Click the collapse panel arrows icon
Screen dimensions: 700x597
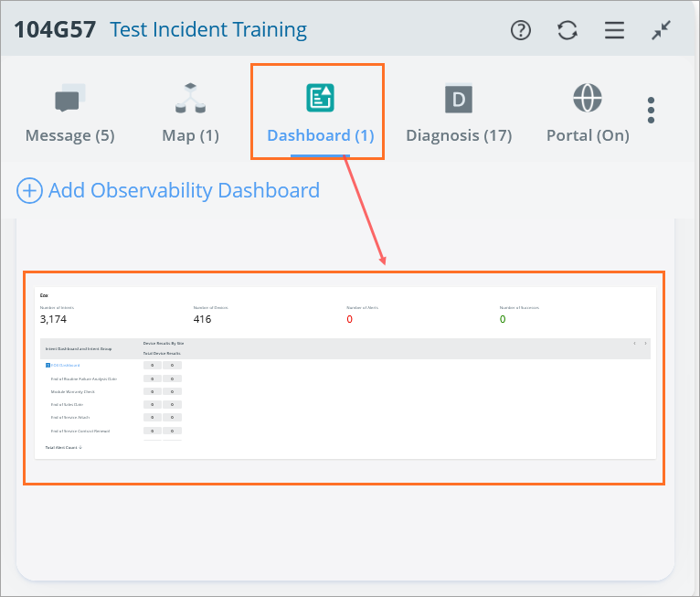[661, 30]
